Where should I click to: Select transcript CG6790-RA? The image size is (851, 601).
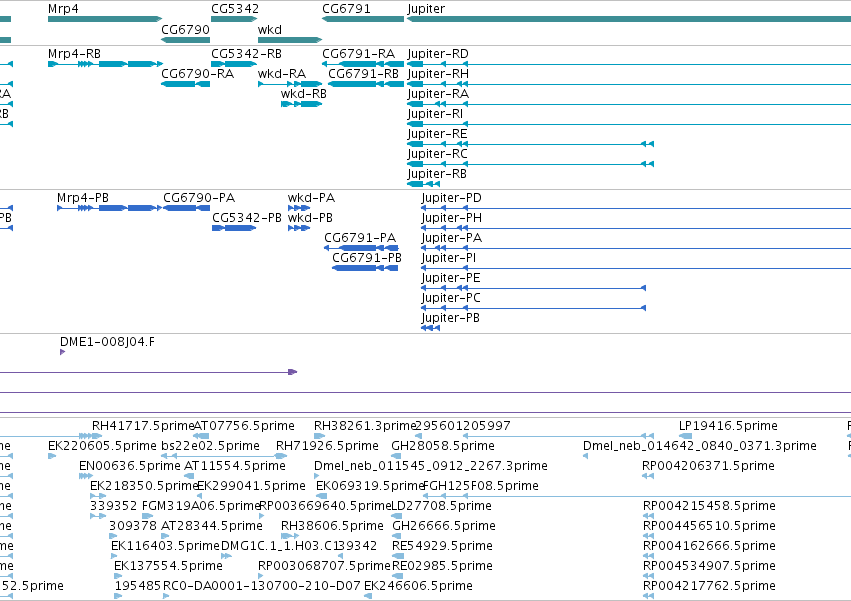click(198, 74)
